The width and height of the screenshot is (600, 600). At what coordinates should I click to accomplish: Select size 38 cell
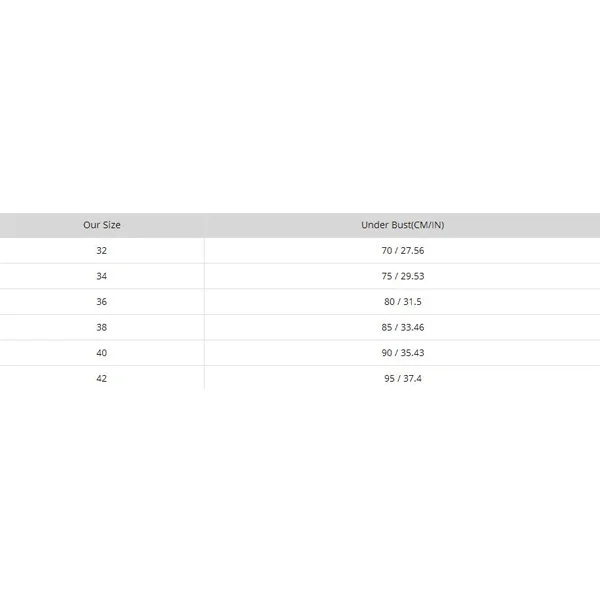[x=102, y=328]
